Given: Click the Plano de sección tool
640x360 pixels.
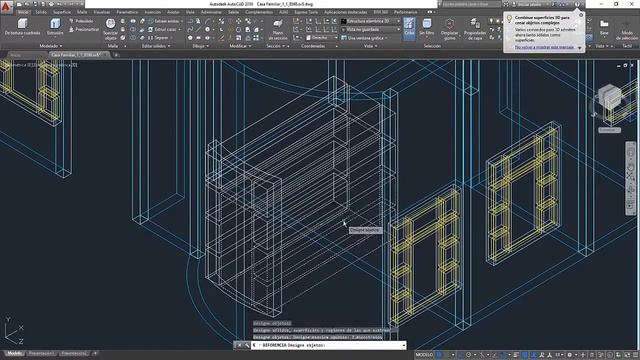Looking at the screenshot, I should pyautogui.click(x=278, y=29).
